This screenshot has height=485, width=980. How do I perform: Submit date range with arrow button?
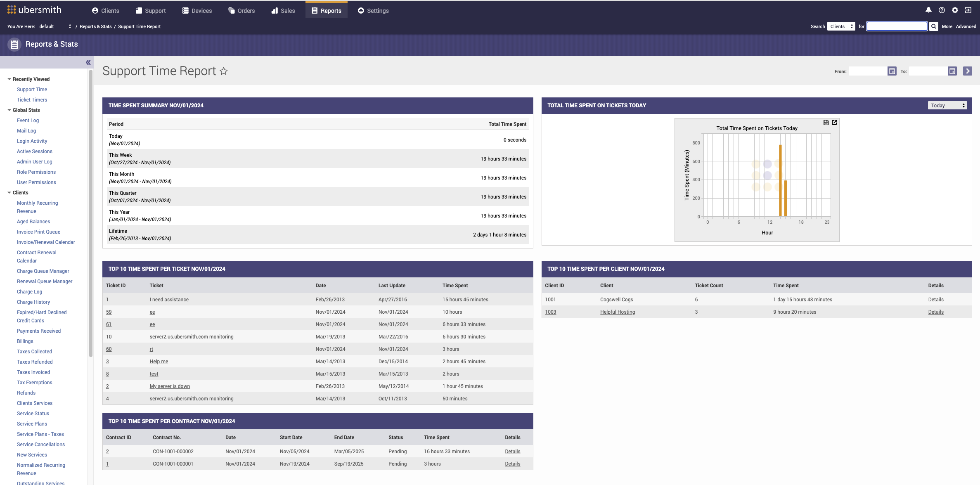[x=967, y=71]
